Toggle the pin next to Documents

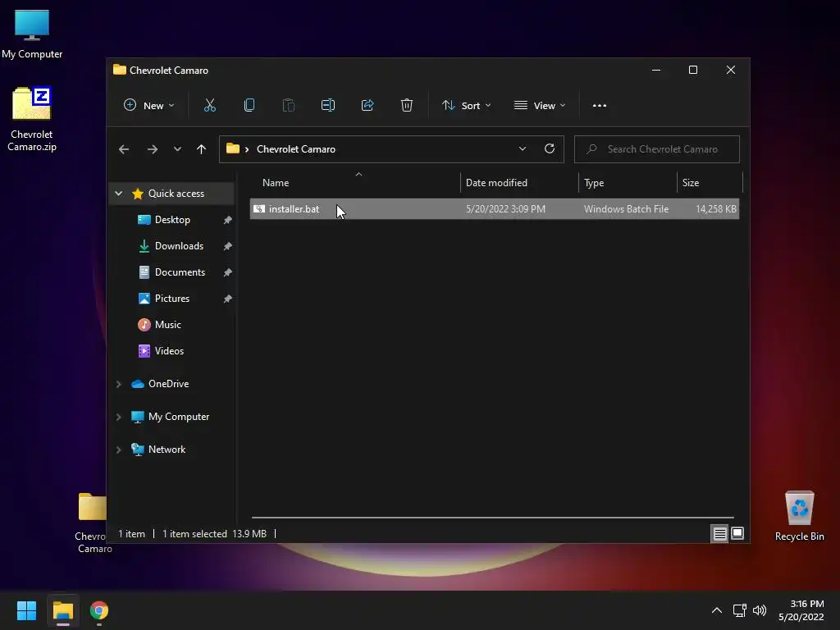228,272
